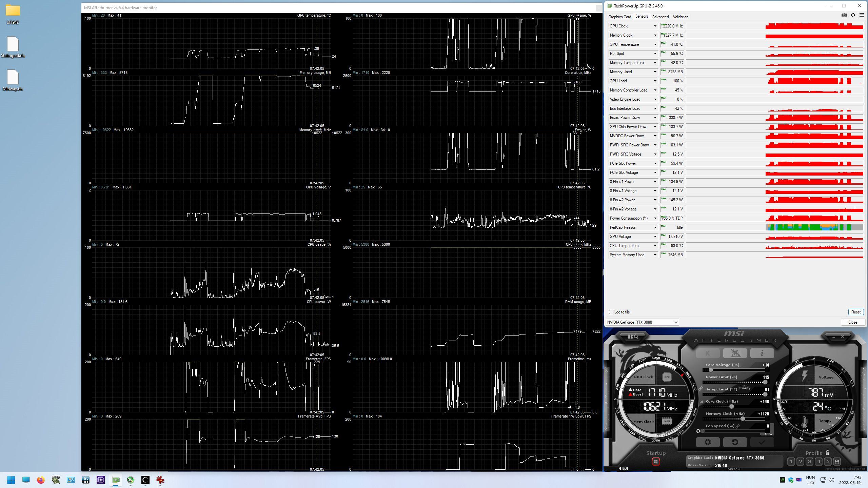Open the volume speaker tray icon

[831, 480]
